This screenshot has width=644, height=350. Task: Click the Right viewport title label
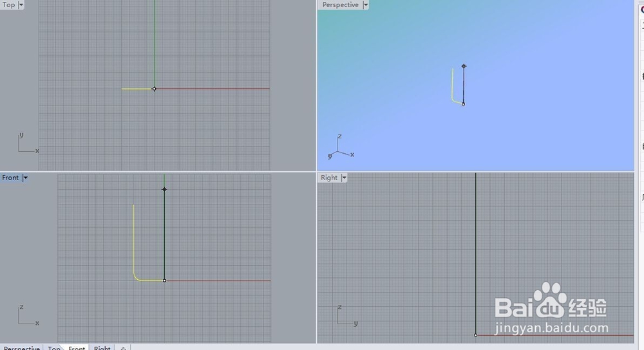[329, 178]
